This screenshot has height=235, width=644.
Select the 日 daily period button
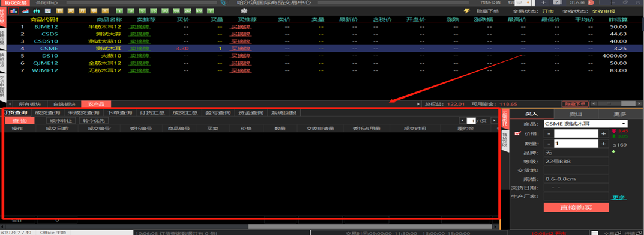click(59, 11)
